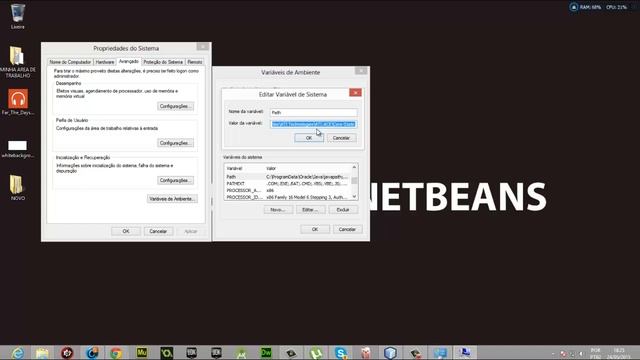Select the NOVO folder on desktop
The height and width of the screenshot is (360, 640).
pos(18,188)
